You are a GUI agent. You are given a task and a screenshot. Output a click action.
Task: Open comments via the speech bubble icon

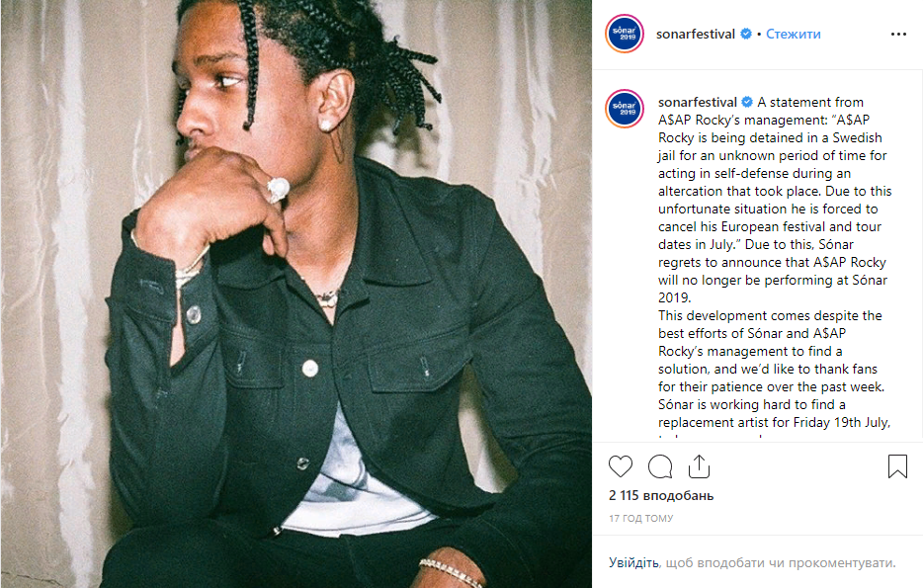click(x=660, y=466)
